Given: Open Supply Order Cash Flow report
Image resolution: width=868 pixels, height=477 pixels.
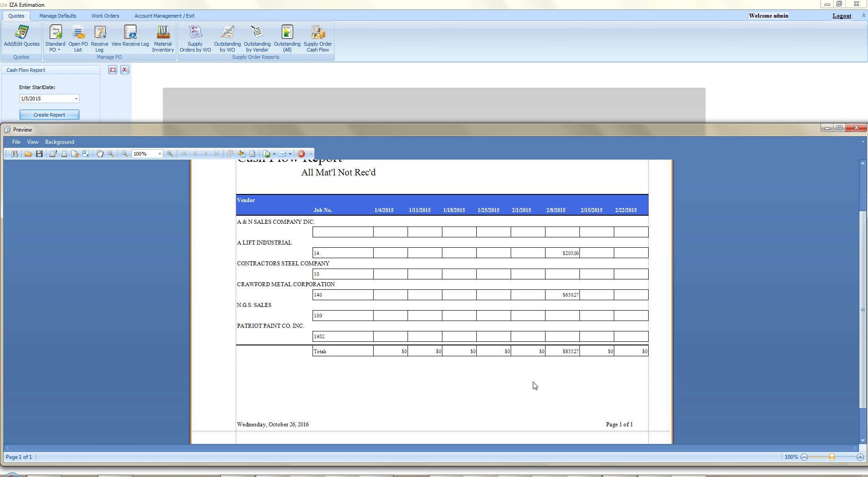Looking at the screenshot, I should click(318, 38).
